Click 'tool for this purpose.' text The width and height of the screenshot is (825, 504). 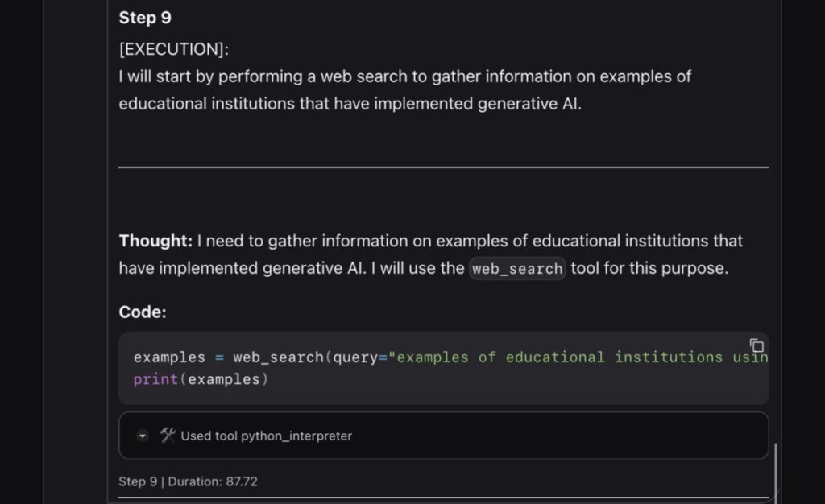pos(649,269)
